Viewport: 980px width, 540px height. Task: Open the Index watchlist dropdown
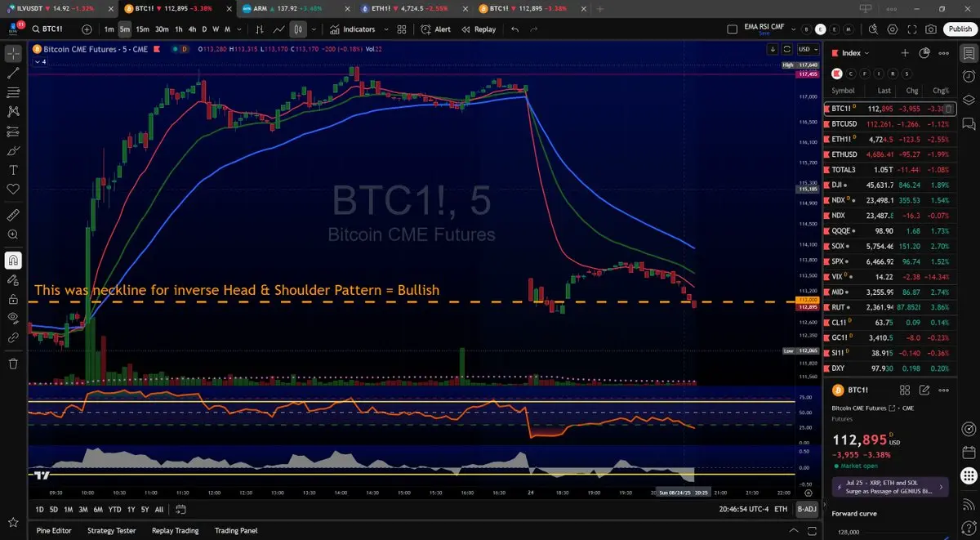coord(857,53)
